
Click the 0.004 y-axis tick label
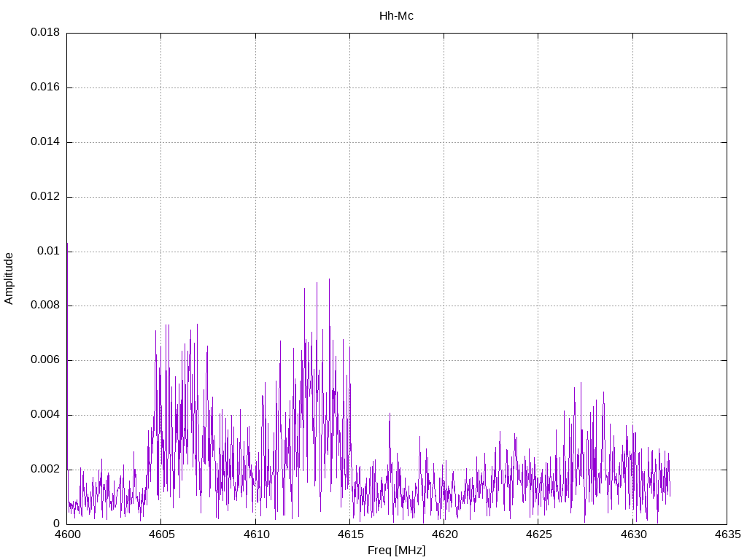pos(45,415)
